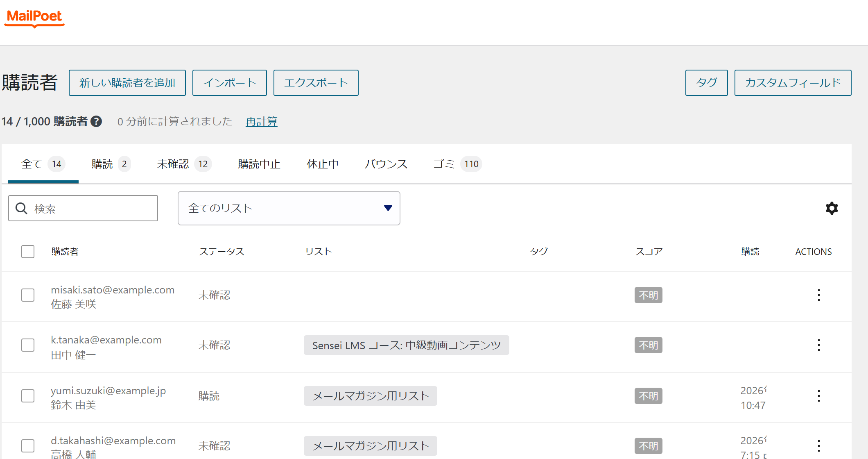Open table settings gear icon

tap(832, 208)
